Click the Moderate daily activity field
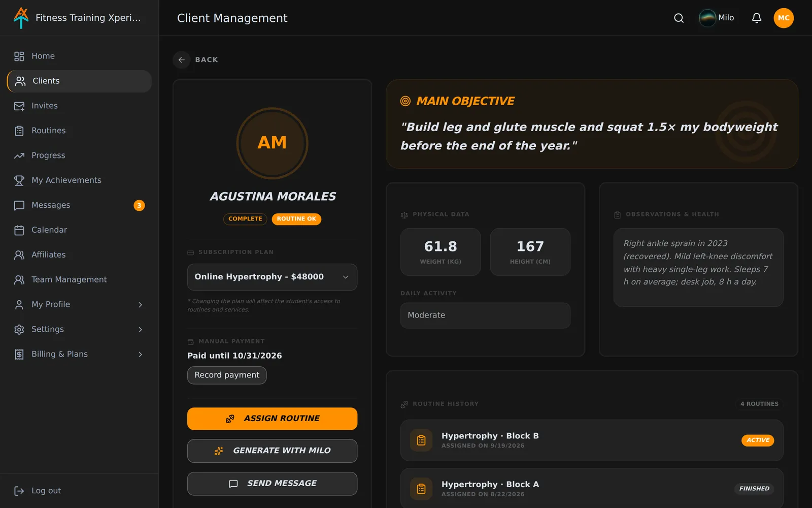812x508 pixels. [485, 315]
